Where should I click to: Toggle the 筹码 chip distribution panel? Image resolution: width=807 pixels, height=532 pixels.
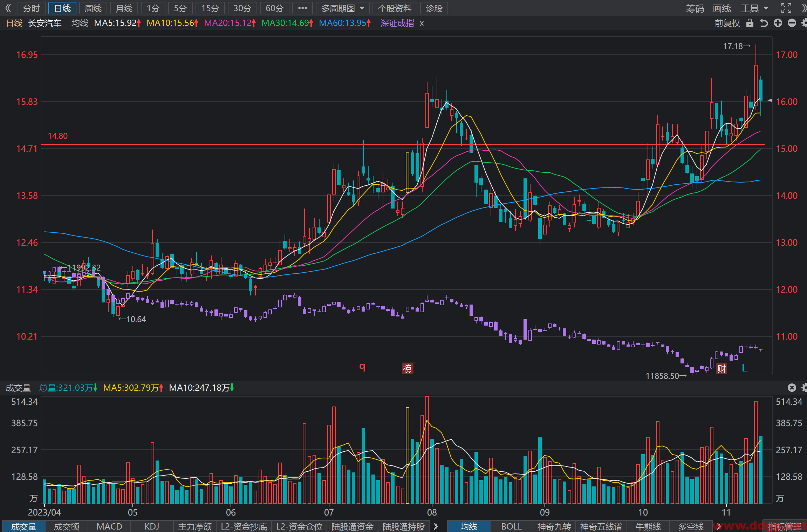(695, 8)
